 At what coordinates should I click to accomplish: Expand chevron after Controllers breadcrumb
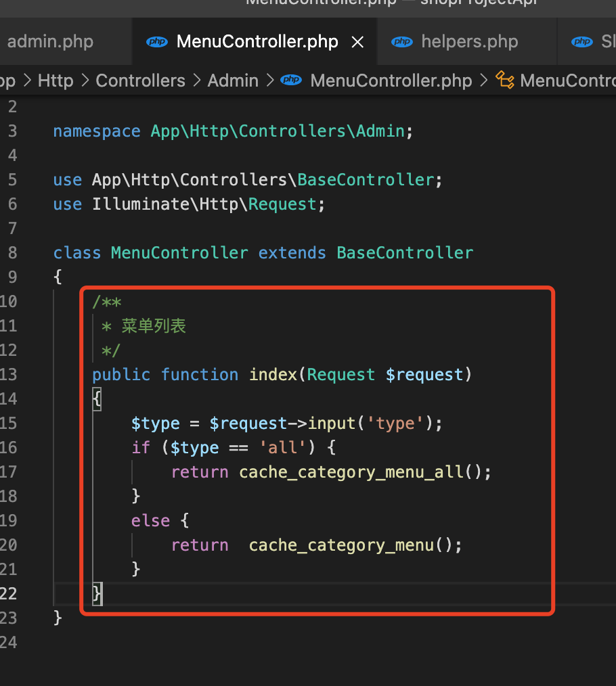point(196,81)
